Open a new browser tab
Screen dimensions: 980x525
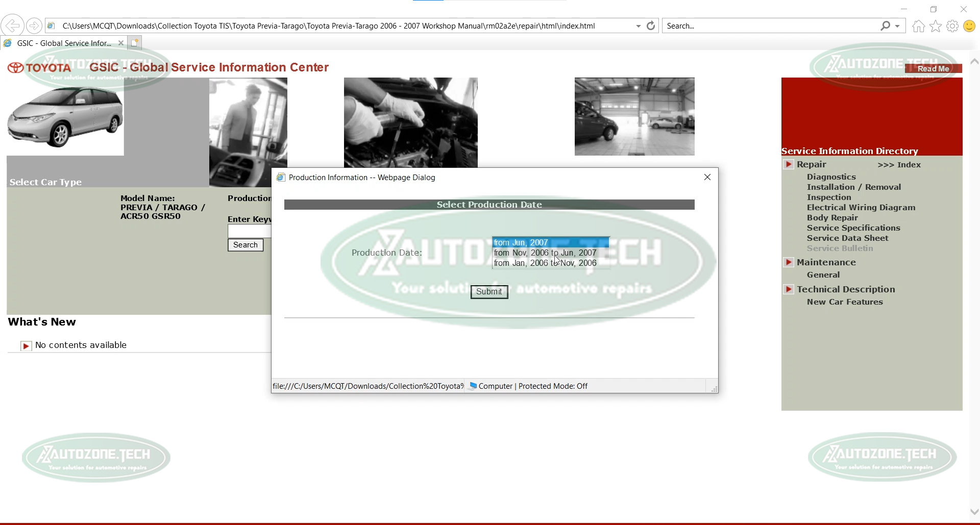[x=134, y=43]
